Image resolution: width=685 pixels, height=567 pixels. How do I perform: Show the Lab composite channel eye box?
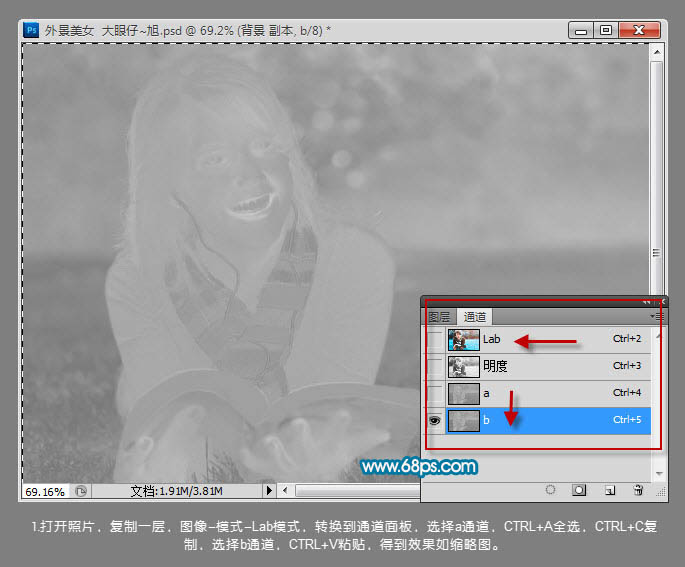(435, 339)
